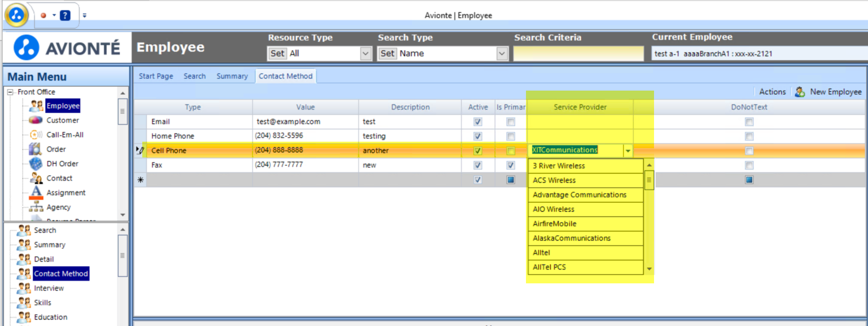The image size is (868, 326).
Task: Choose Advantage Communications from provider list
Action: [586, 194]
